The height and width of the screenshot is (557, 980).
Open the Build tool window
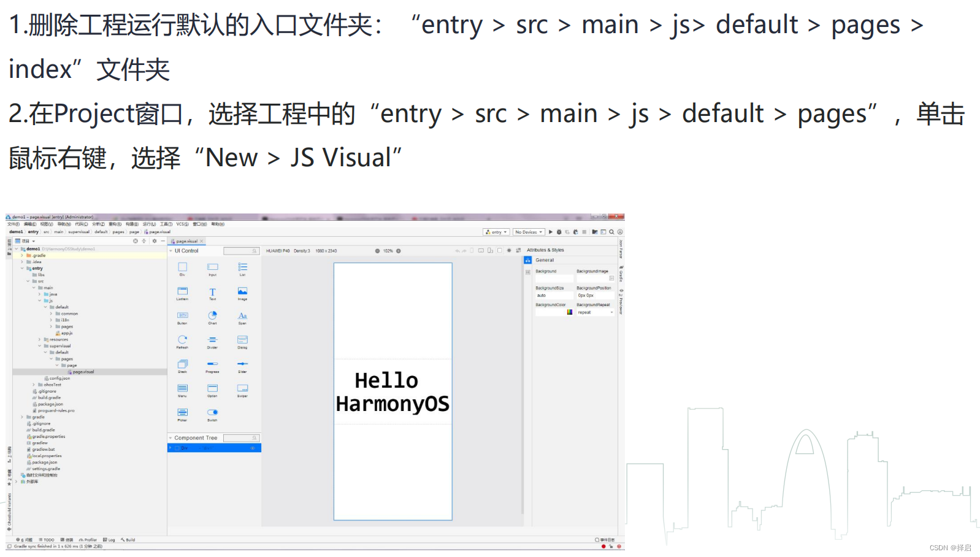pos(128,540)
